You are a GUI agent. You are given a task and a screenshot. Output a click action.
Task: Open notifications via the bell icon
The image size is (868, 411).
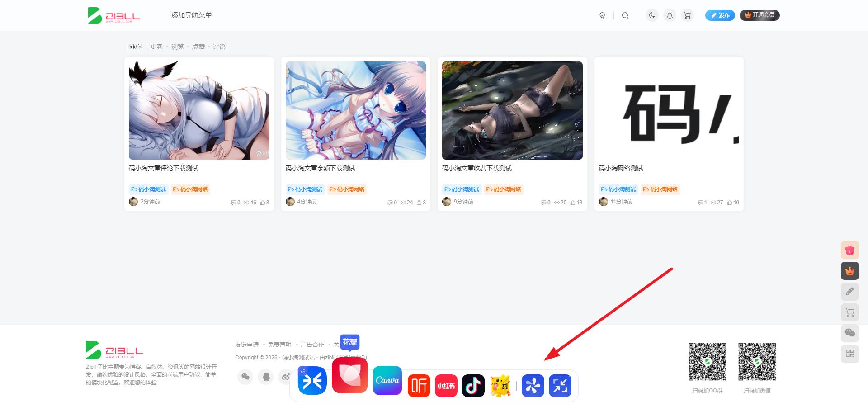670,15
